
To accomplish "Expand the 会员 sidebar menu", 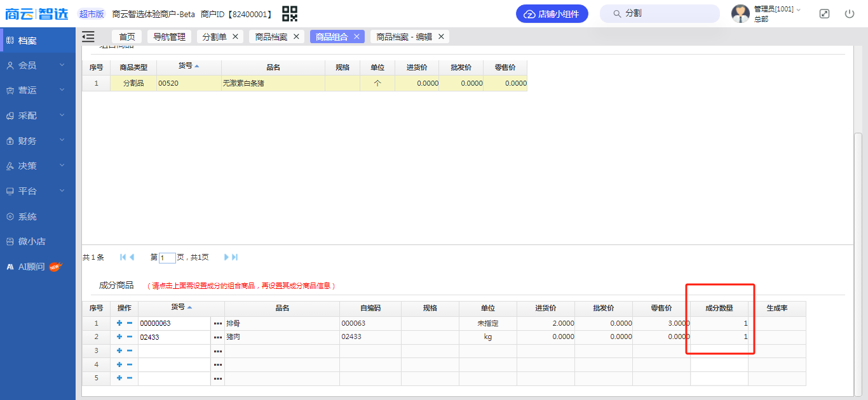I will [x=37, y=65].
